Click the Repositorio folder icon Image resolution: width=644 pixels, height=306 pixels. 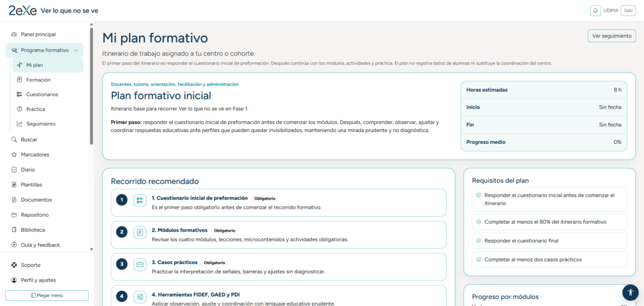coord(14,214)
